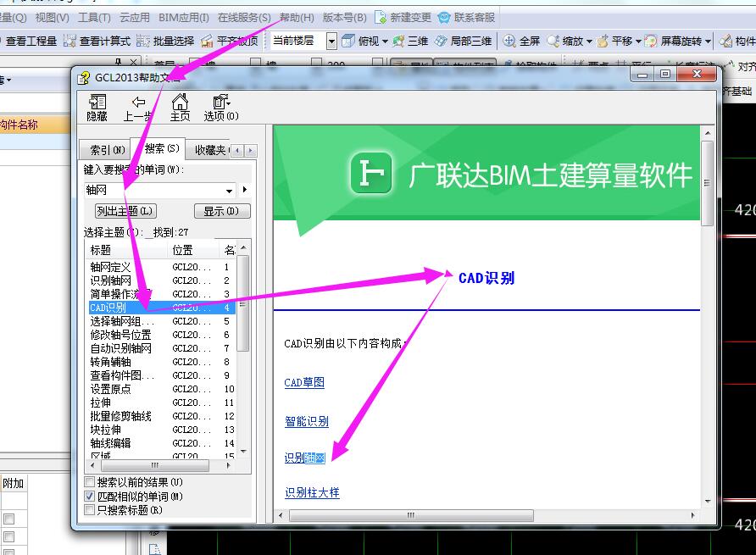Screen dimensions: 756x555
Task: Open the 云应用 menu
Action: point(135,18)
